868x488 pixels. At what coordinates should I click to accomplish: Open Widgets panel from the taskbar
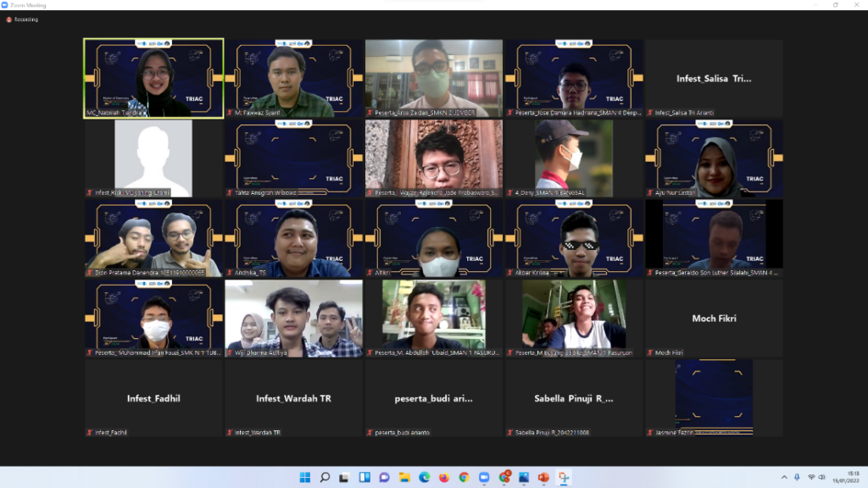click(364, 478)
